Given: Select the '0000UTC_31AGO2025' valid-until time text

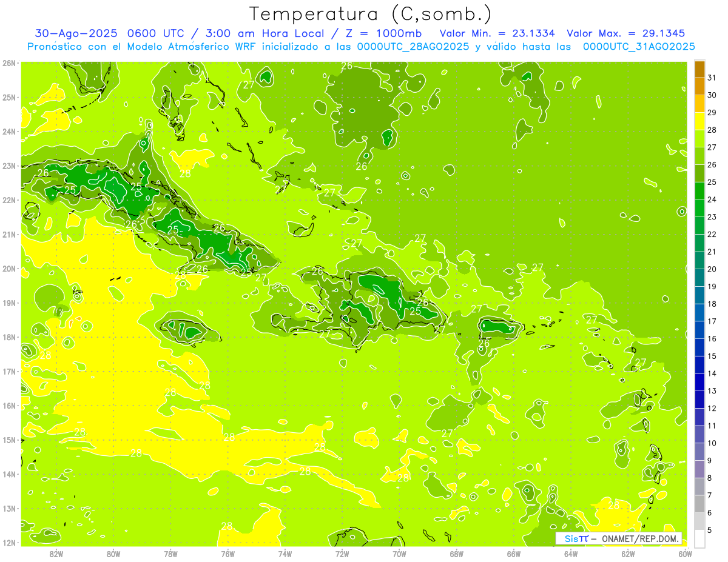Looking at the screenshot, I should pyautogui.click(x=639, y=46).
